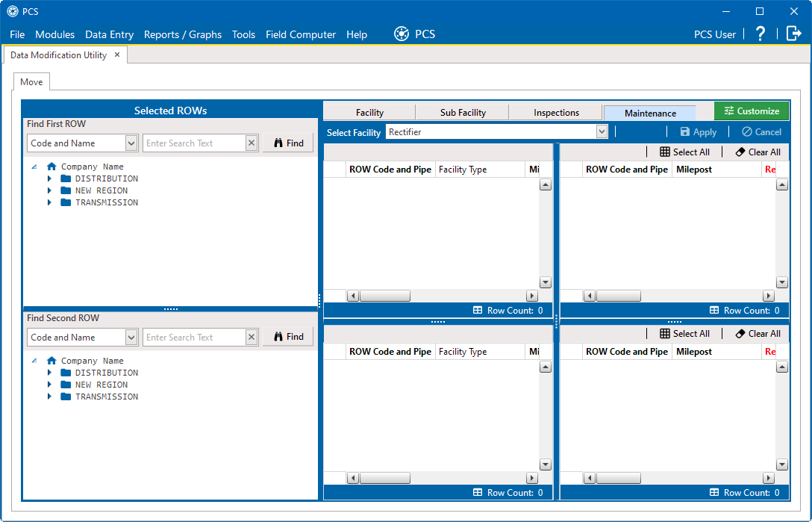The image size is (812, 522).
Task: Switch to the Inspections tab
Action: (x=556, y=113)
